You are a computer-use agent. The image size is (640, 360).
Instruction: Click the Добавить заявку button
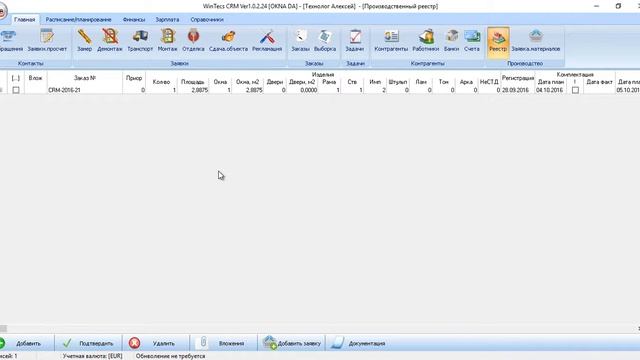pyautogui.click(x=291, y=343)
